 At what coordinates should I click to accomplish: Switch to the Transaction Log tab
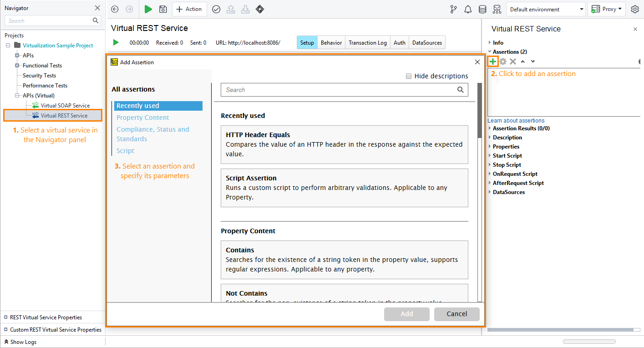point(367,42)
